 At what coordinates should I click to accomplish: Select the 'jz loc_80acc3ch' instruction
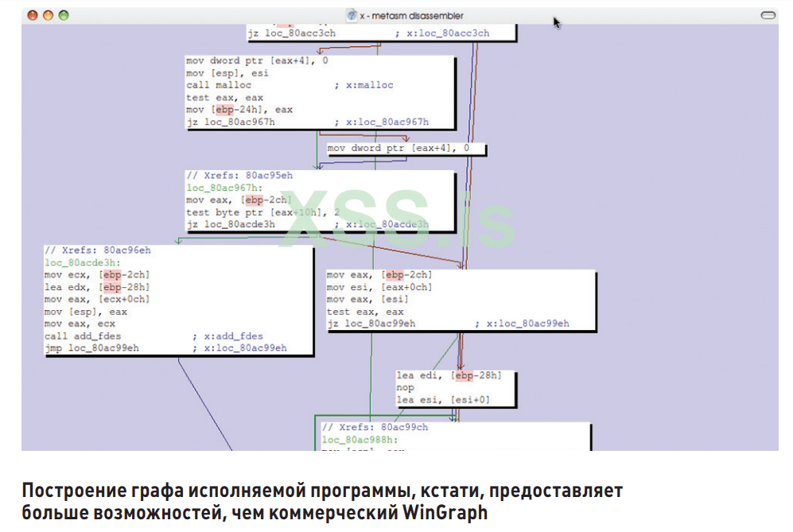[292, 33]
